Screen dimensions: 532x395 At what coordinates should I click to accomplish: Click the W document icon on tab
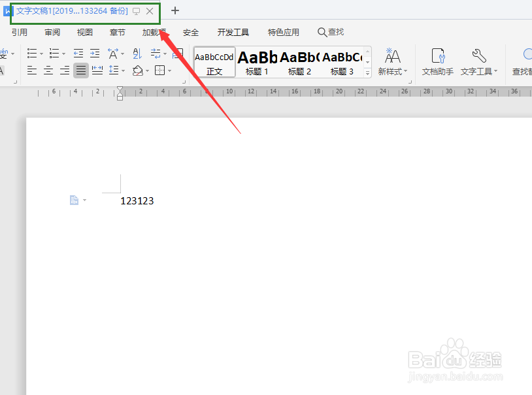7,11
